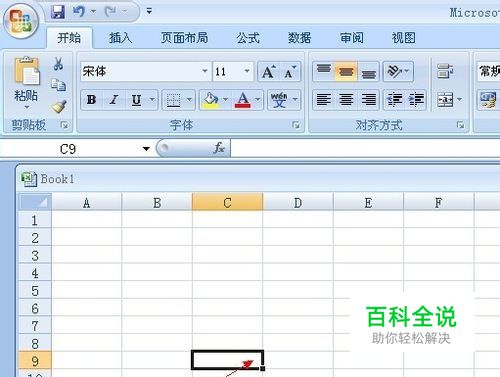Open the 字体 dialog launcher
This screenshot has height=377, width=500.
tap(296, 125)
